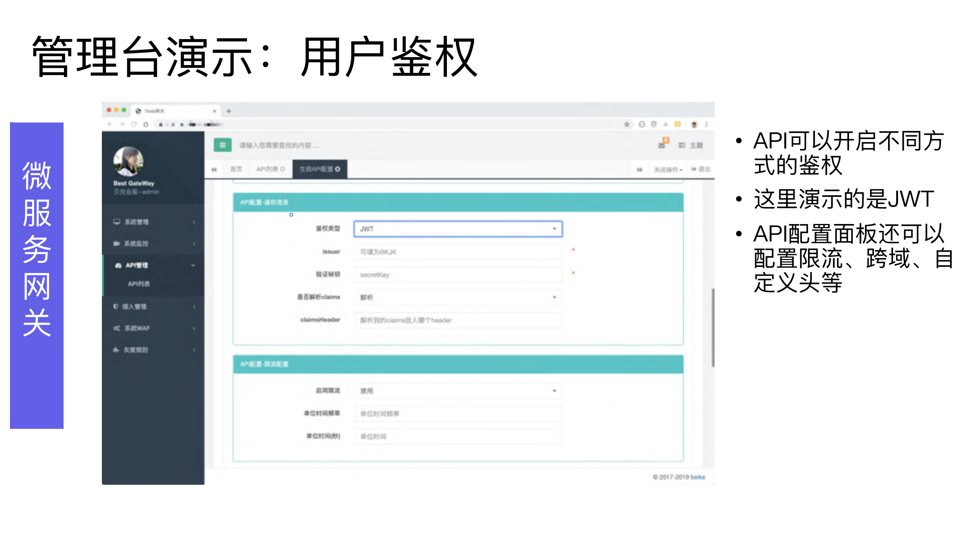
Task: Open the 关闭操作 actions menu
Action: (668, 169)
